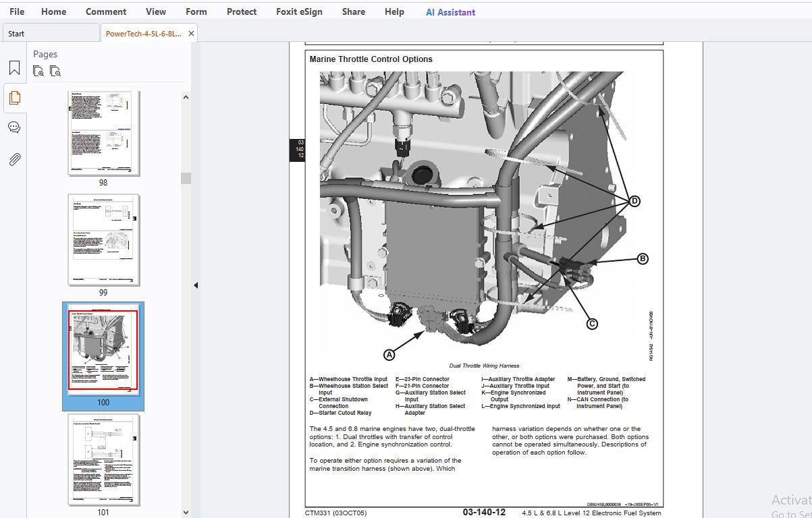
Task: Open the Help tab
Action: pyautogui.click(x=394, y=11)
